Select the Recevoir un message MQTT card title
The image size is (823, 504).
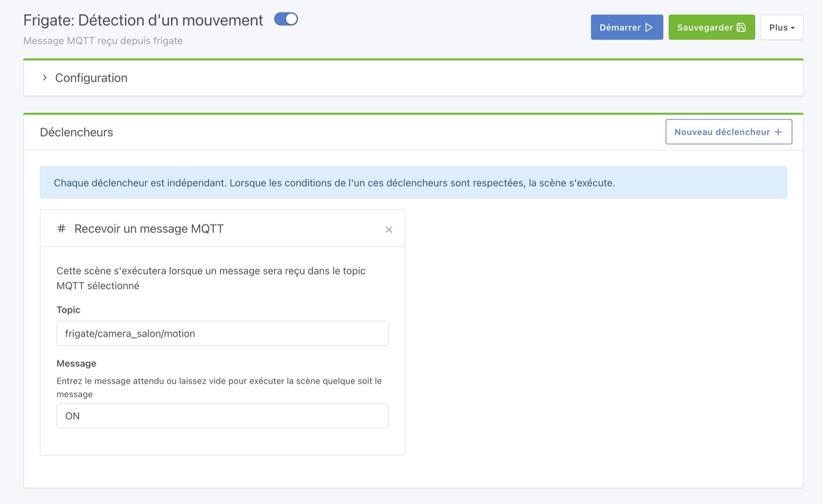(149, 228)
